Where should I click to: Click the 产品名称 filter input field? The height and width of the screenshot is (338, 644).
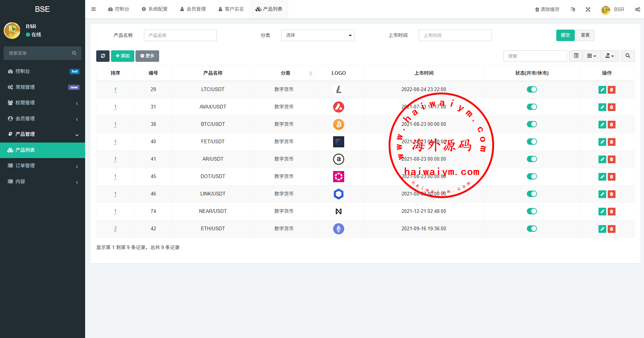pyautogui.click(x=180, y=36)
